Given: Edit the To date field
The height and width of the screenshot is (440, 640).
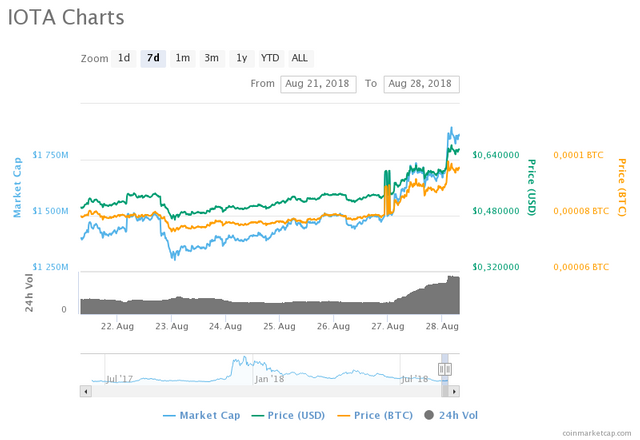Looking at the screenshot, I should 421,84.
